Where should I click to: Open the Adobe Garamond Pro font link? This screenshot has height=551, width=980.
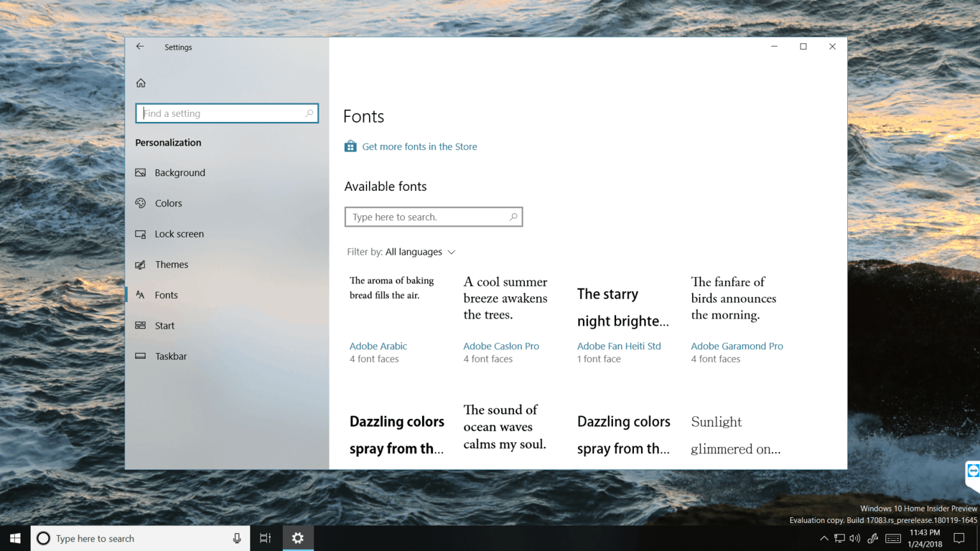click(x=737, y=346)
